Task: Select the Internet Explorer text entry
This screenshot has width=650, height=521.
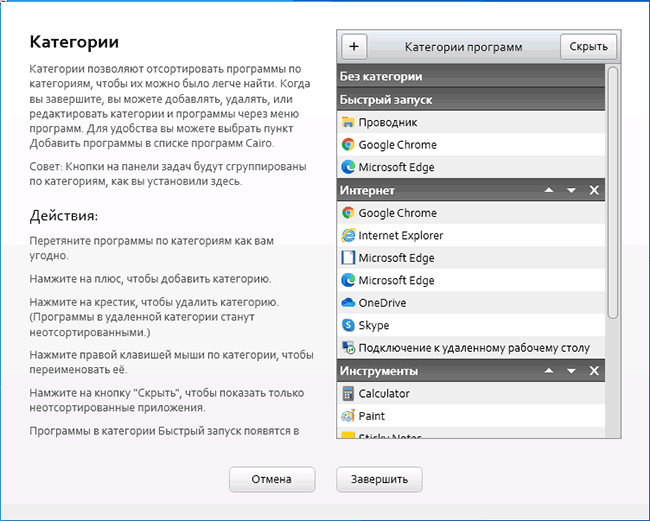Action: (x=401, y=235)
